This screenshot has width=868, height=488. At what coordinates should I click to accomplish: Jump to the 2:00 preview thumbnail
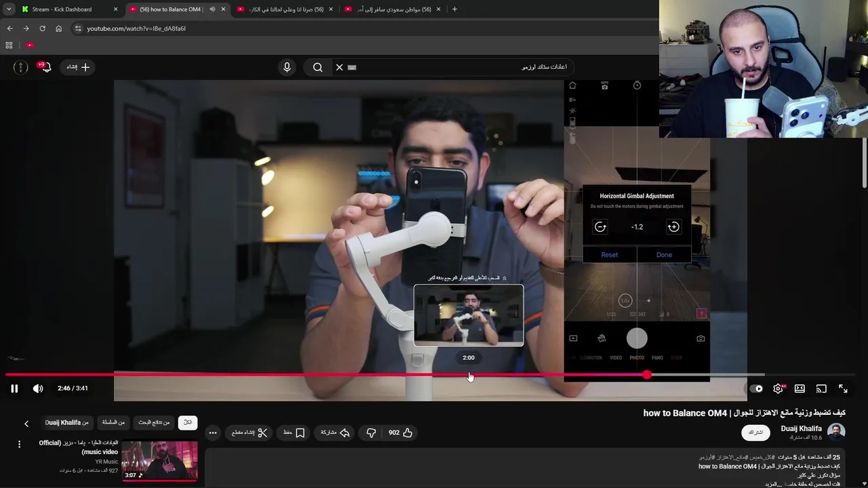pos(469,315)
